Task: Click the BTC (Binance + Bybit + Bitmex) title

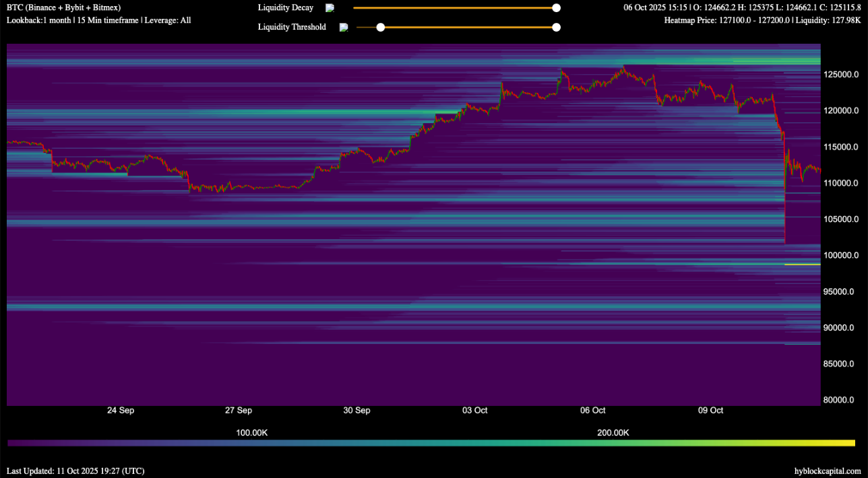Action: (63, 7)
